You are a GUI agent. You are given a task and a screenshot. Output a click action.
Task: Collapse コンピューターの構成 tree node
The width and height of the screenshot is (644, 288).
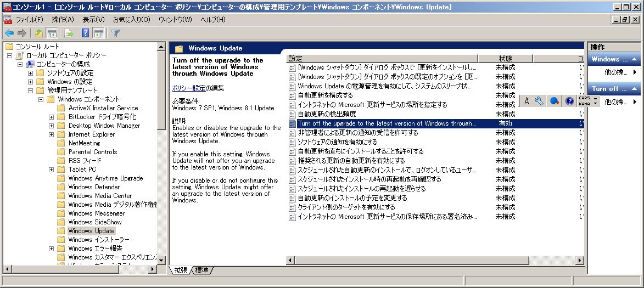click(x=20, y=64)
